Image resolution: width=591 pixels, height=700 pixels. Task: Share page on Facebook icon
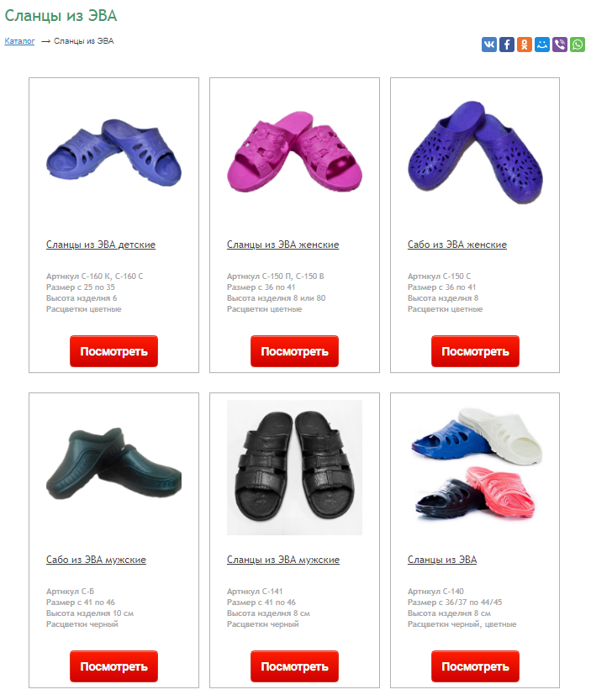[x=507, y=45]
